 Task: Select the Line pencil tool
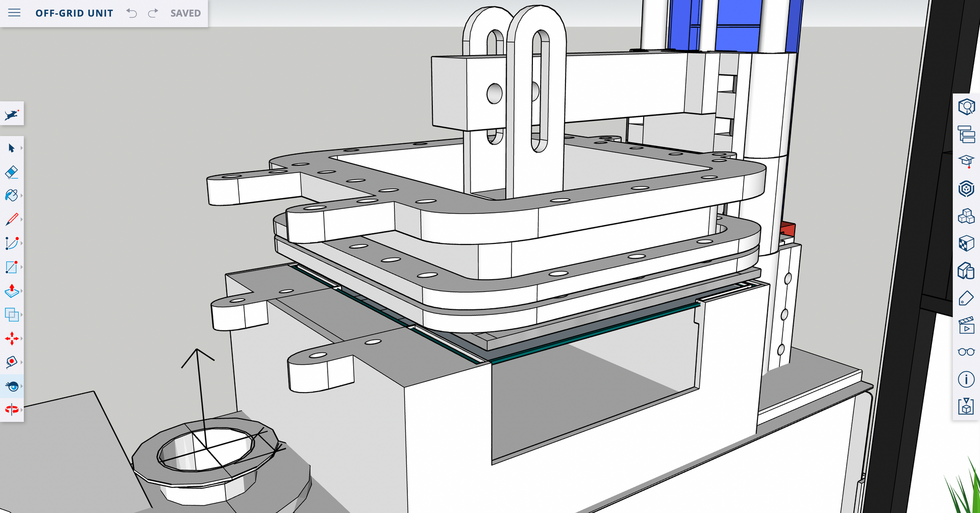coord(11,219)
